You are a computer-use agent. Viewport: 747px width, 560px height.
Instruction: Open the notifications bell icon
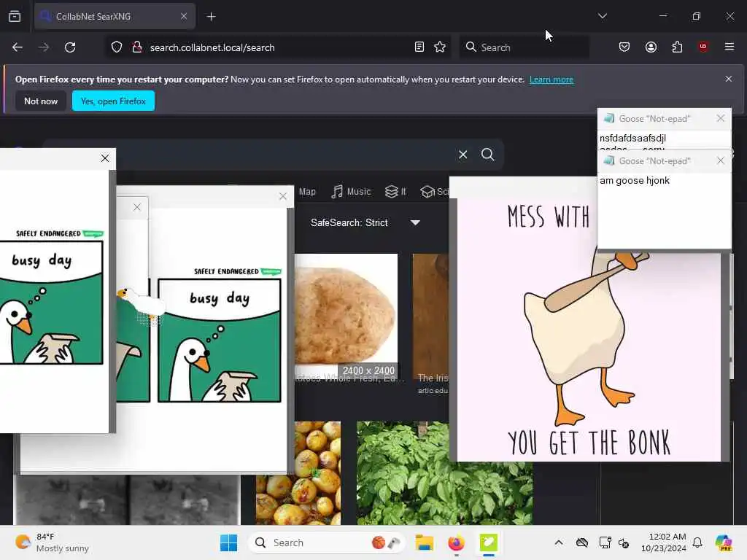point(697,542)
